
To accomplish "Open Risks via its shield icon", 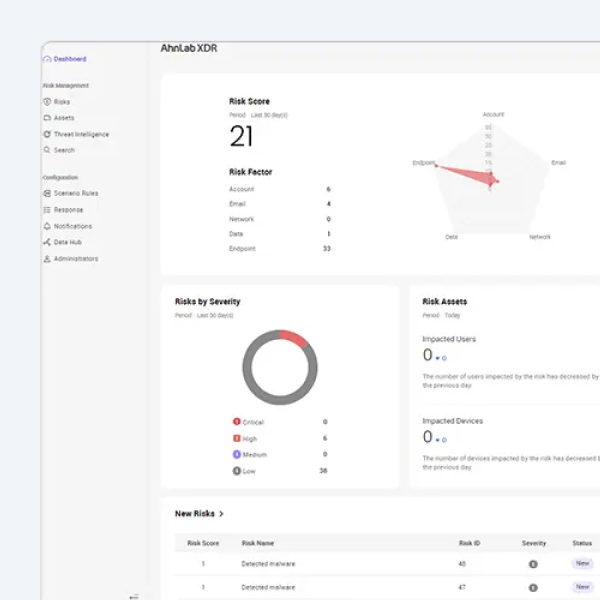I will tap(47, 102).
